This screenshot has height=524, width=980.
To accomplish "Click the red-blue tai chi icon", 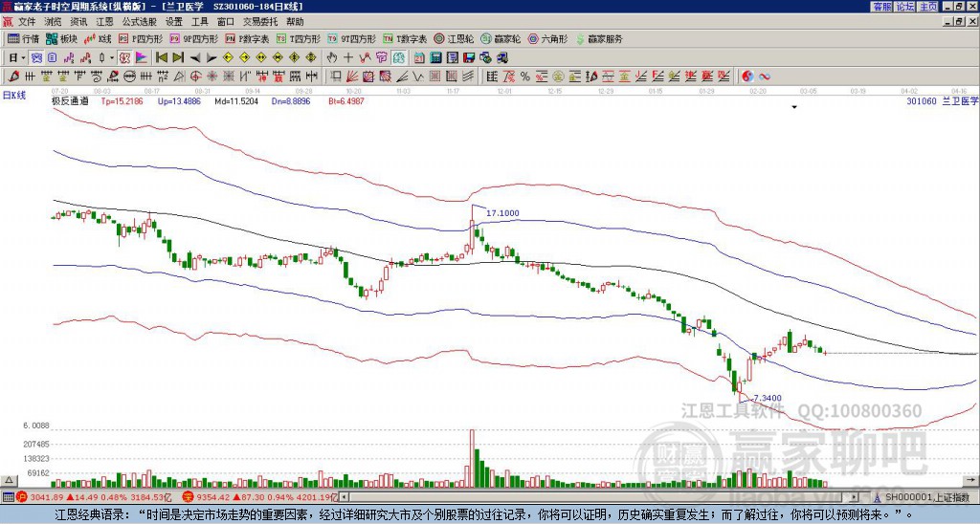I will click(747, 76).
